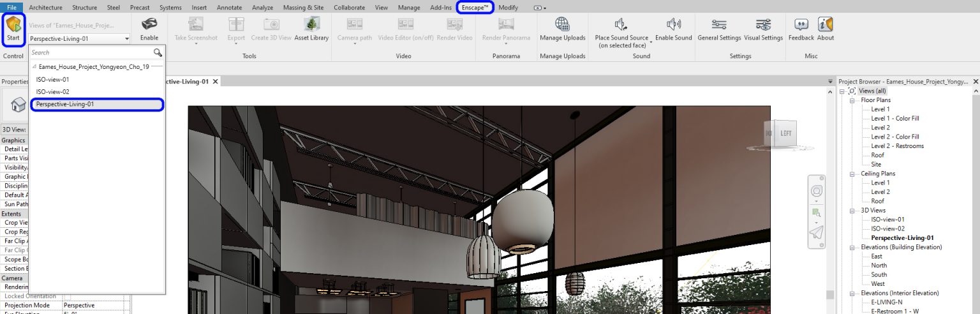Switch to the Architecture ribbon tab
Viewport: 980px width, 314px height.
click(x=45, y=8)
